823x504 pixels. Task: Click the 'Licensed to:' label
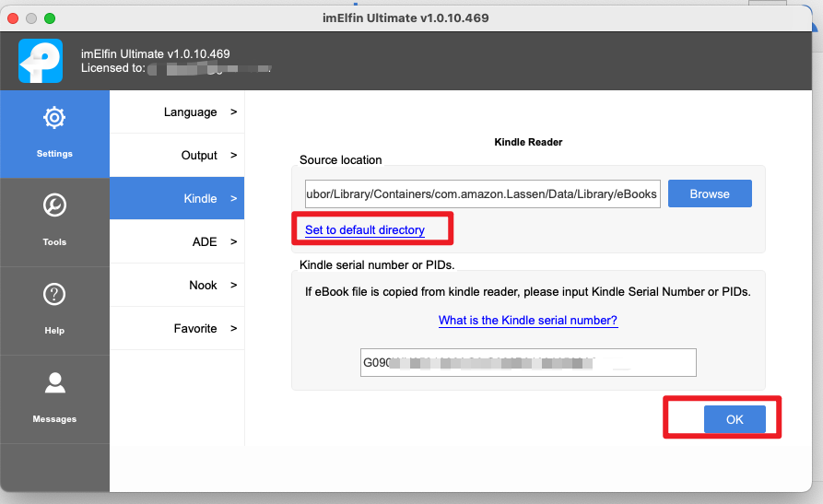point(112,68)
